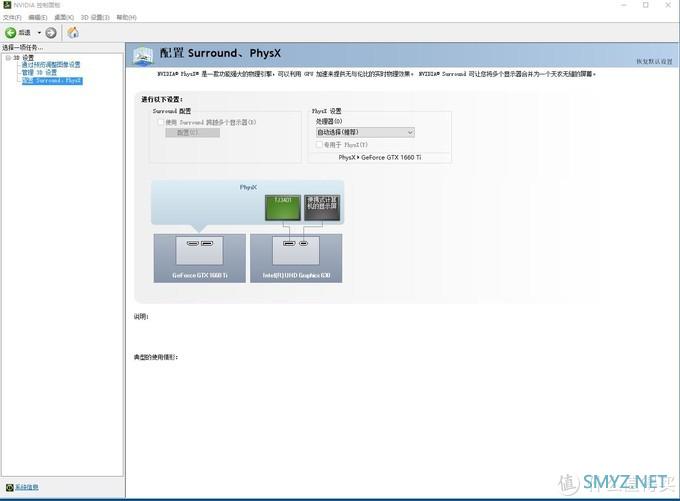This screenshot has height=501, width=680.
Task: Go to Home via the house icon
Action: pyautogui.click(x=73, y=32)
